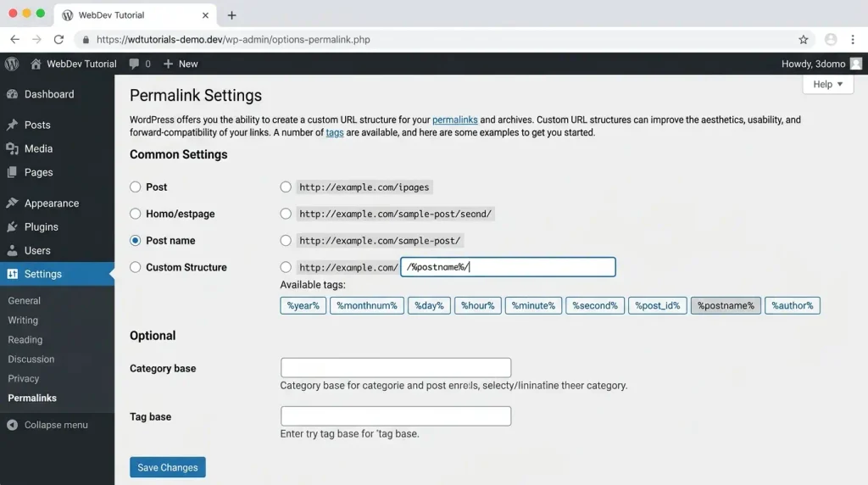Screen dimensions: 868x485
Task: Select radio beside http://example.com/sample-post/
Action: (x=286, y=240)
